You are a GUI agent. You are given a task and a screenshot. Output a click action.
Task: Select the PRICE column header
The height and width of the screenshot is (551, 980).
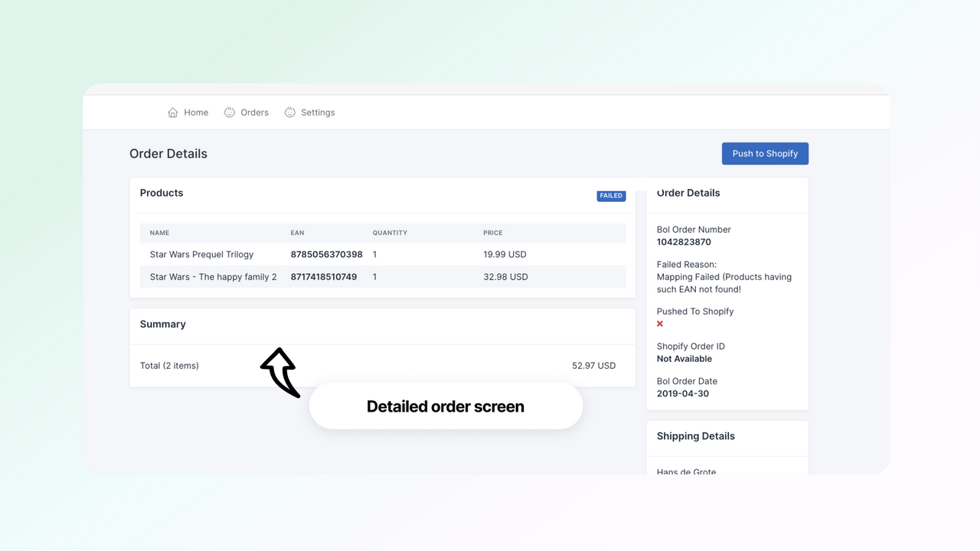click(492, 233)
